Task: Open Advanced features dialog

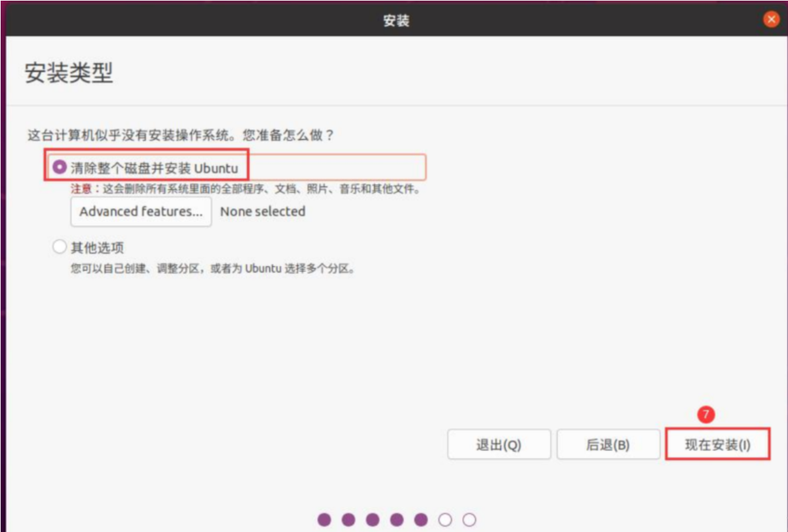Action: point(141,212)
